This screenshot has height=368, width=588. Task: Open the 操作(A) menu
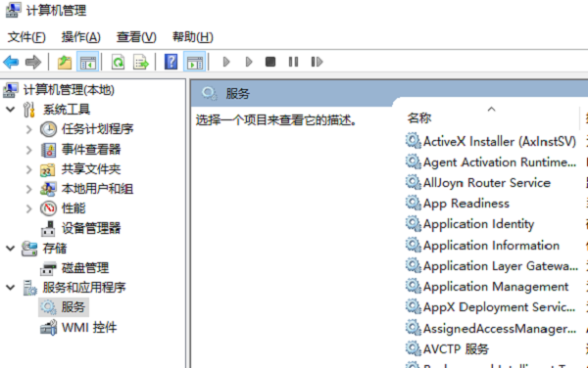coord(81,37)
